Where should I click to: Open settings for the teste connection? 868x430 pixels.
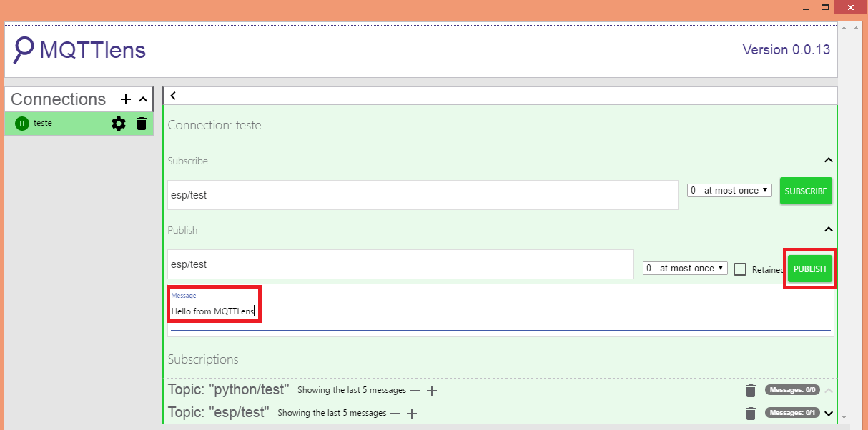(x=118, y=123)
